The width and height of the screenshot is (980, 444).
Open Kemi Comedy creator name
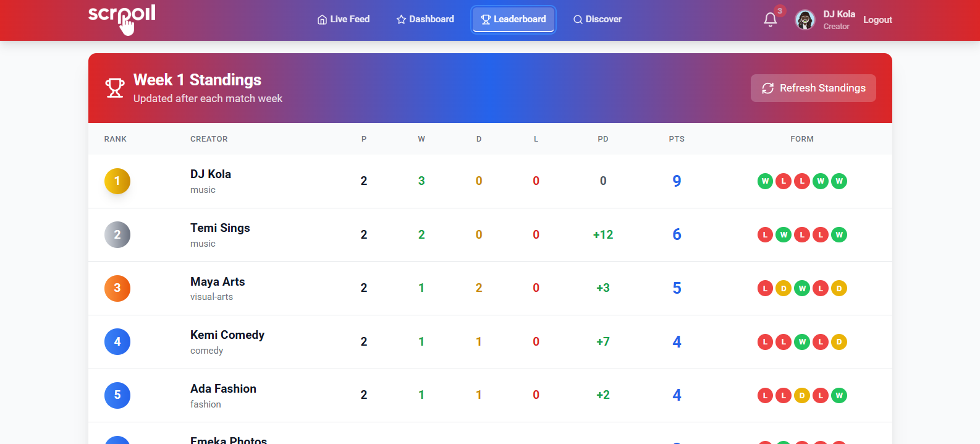tap(227, 335)
